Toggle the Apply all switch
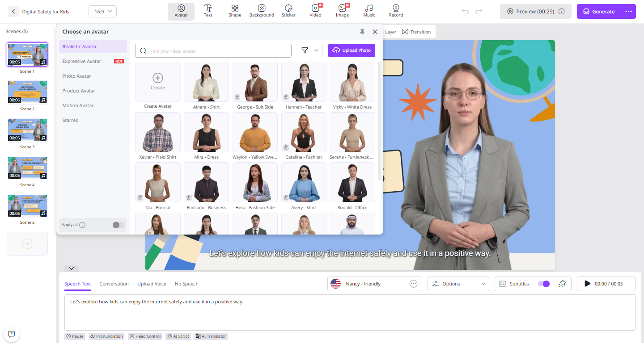644x344 pixels. (x=118, y=225)
